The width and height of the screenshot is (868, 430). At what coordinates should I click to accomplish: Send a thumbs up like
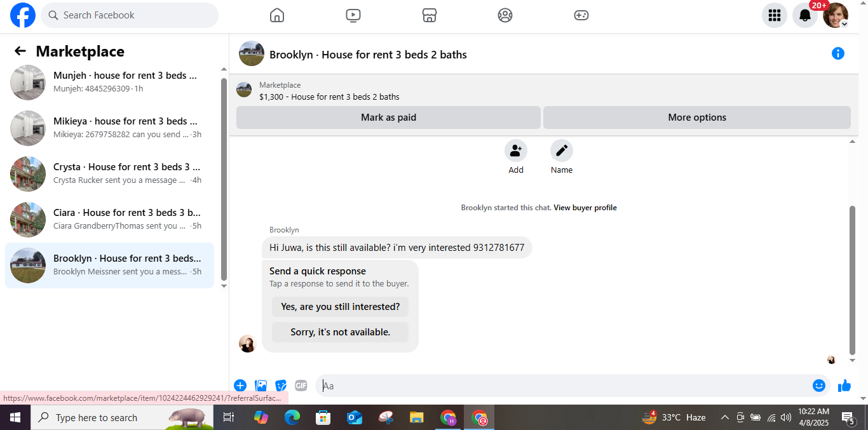coord(844,386)
